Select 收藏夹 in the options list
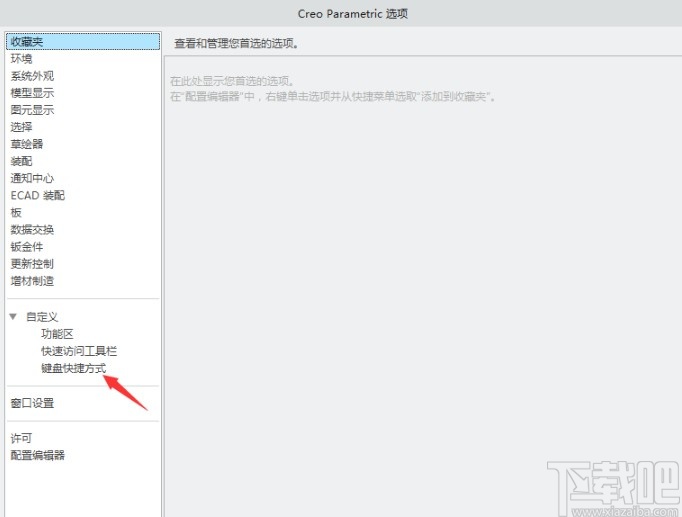This screenshot has width=682, height=517. [83, 42]
